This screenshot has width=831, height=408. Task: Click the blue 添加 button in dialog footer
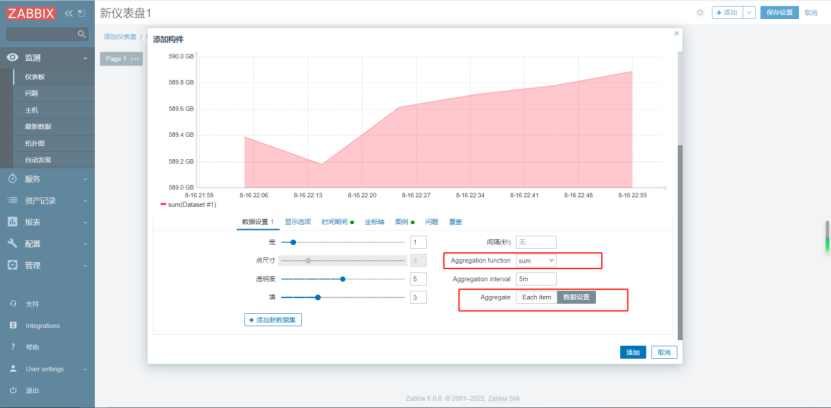point(633,352)
